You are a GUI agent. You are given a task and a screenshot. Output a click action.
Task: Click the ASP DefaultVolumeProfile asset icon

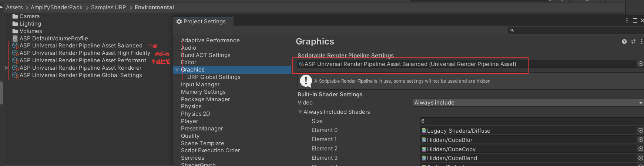tap(15, 39)
